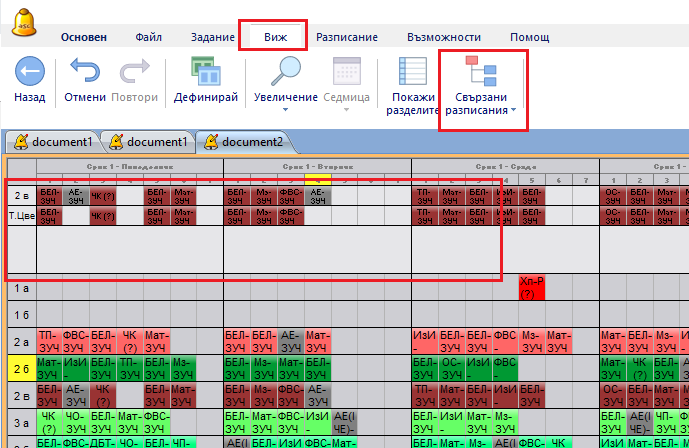Open the Файл menu
This screenshot has height=448, width=689.
(148, 37)
